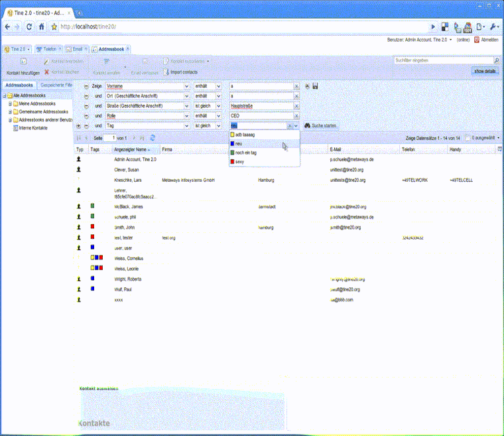Viewport: 504px width, 436px height.
Task: Switch to Telefon tab
Action: (49, 49)
